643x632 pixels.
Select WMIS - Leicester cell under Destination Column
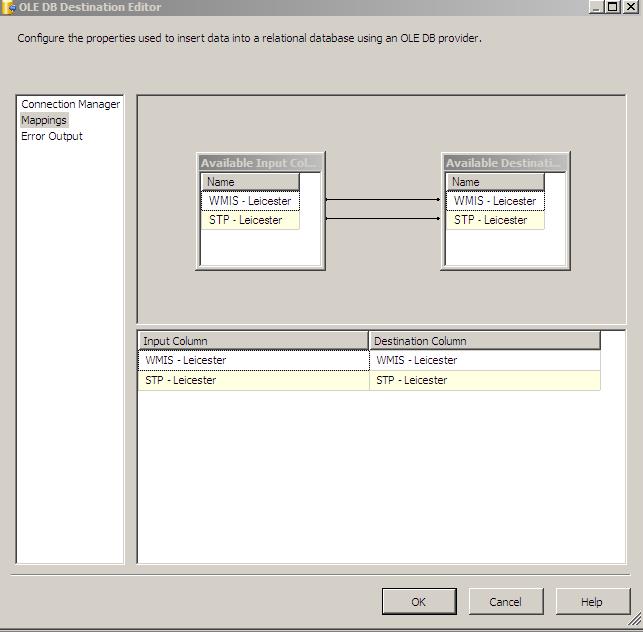(x=485, y=360)
